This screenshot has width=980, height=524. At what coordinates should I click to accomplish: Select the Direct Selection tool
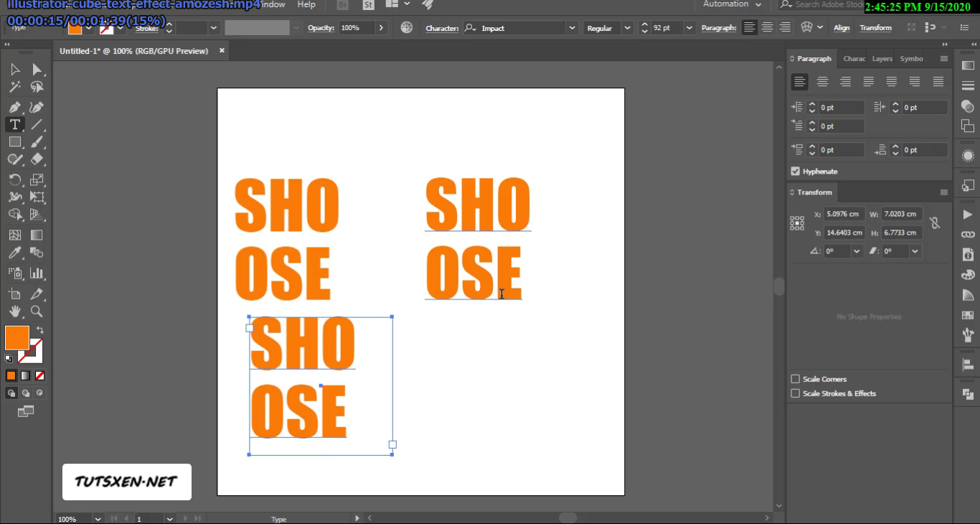coord(37,70)
